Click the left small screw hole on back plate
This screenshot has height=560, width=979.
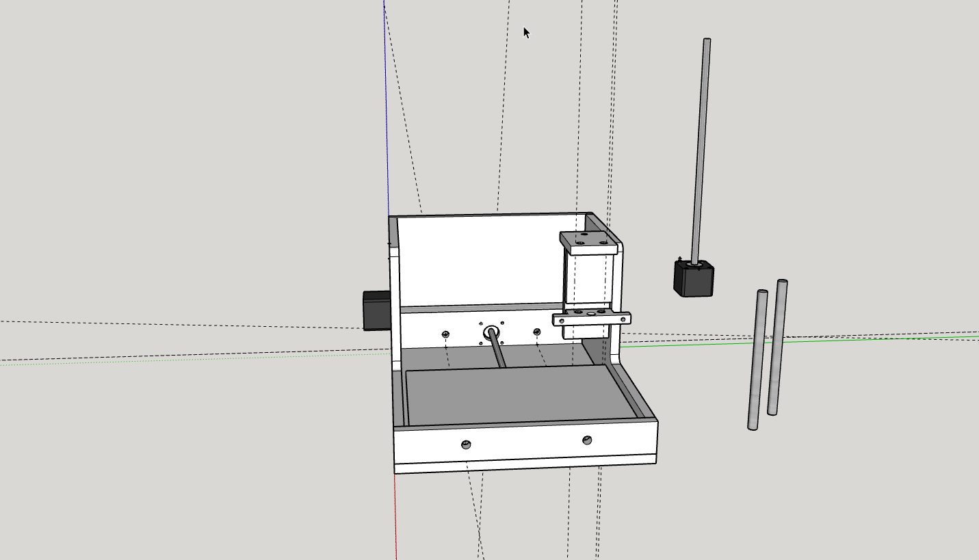445,334
